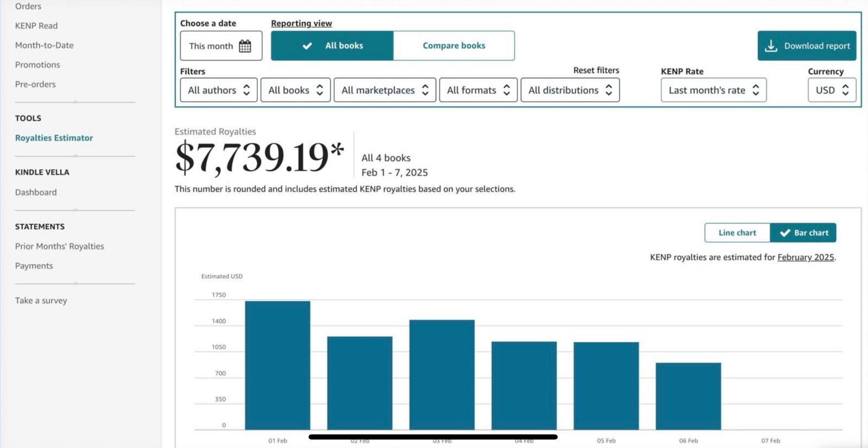Screen dimensions: 868x448
Task: Expand the All marketplaces dropdown
Action: tap(385, 91)
